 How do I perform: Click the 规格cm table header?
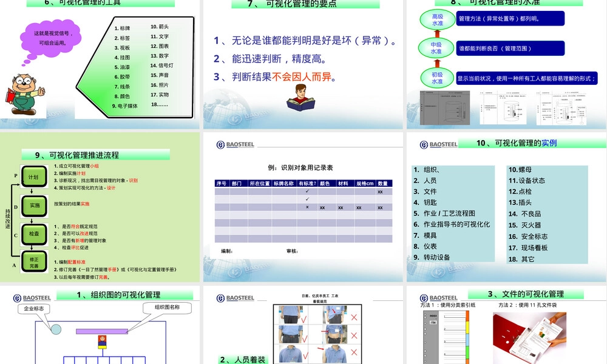coord(365,183)
